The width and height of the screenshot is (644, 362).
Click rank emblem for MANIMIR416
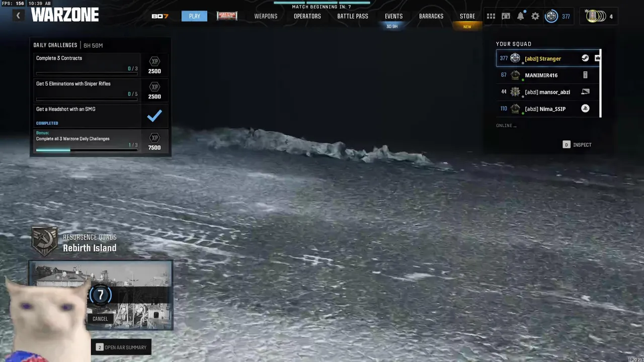515,75
